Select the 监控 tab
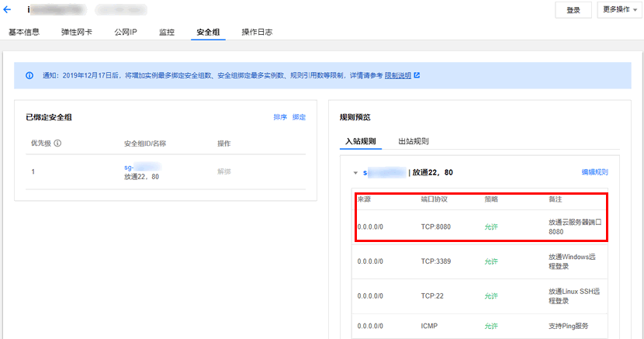644x339 pixels. click(x=166, y=33)
